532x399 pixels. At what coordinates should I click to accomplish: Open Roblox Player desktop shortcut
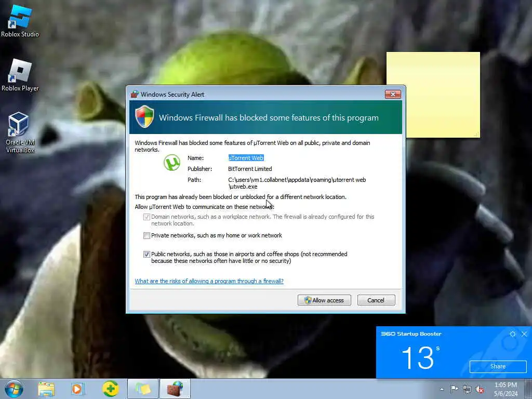click(x=20, y=75)
